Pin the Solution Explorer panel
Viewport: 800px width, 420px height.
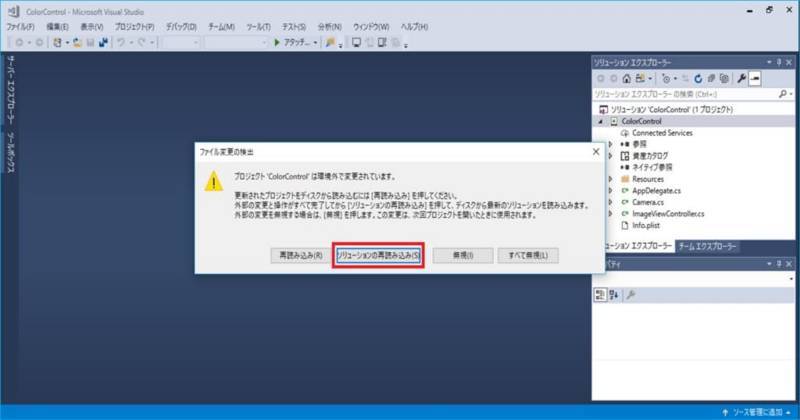pos(779,62)
